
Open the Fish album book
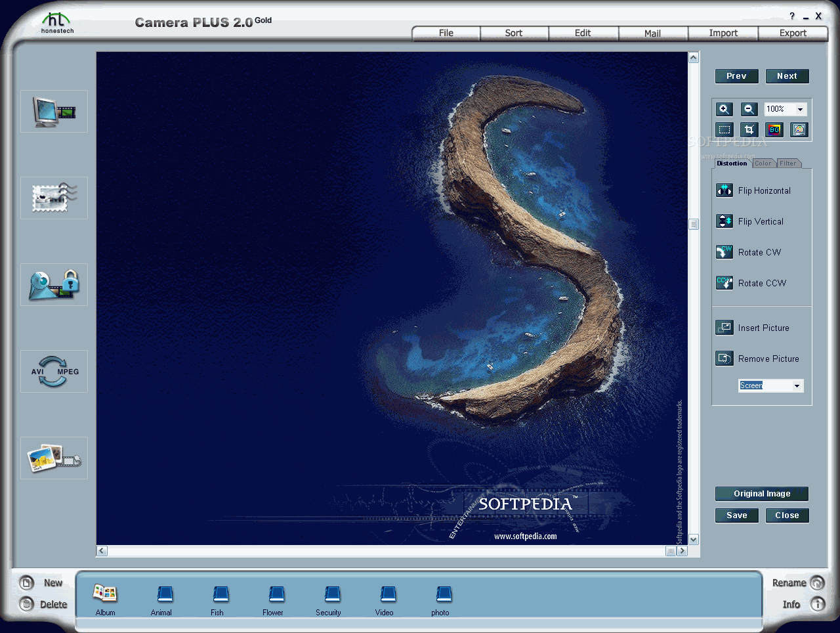tap(220, 594)
